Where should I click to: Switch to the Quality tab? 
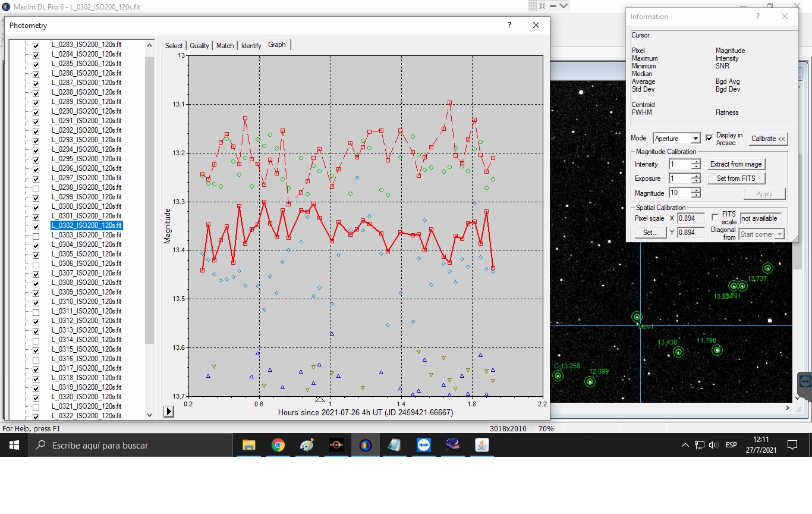[x=199, y=46]
